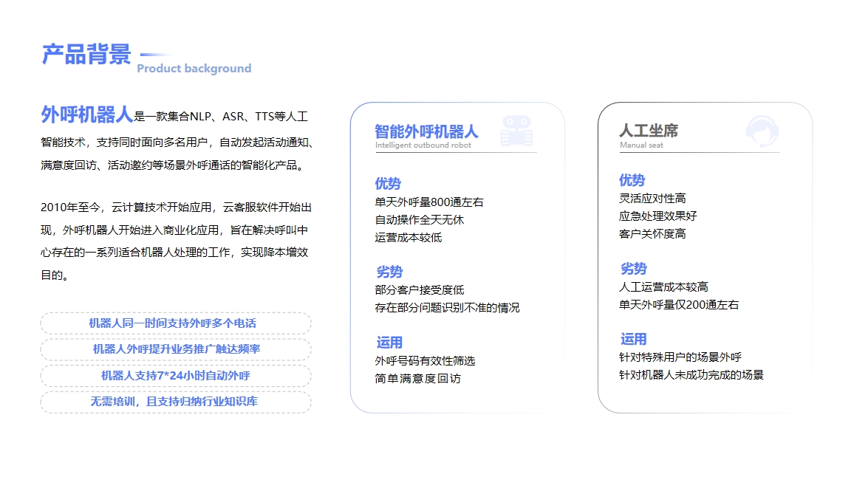The width and height of the screenshot is (868, 477).
Task: Click the line 客户关怀度高
Action: [x=652, y=233]
